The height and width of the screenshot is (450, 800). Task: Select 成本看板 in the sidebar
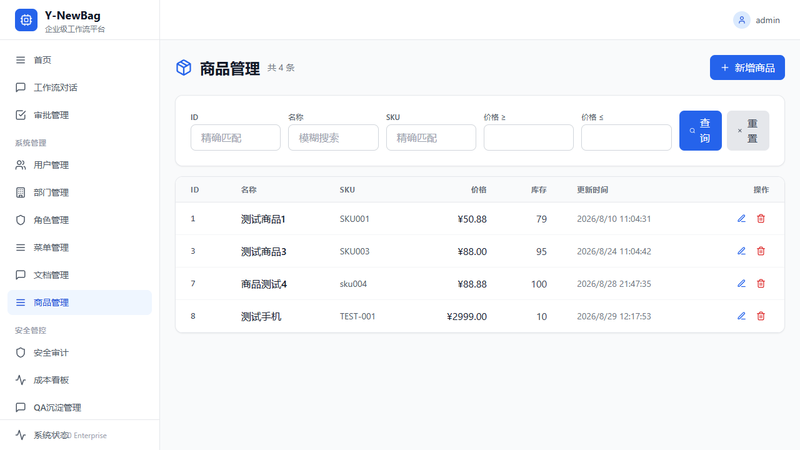pyautogui.click(x=80, y=380)
